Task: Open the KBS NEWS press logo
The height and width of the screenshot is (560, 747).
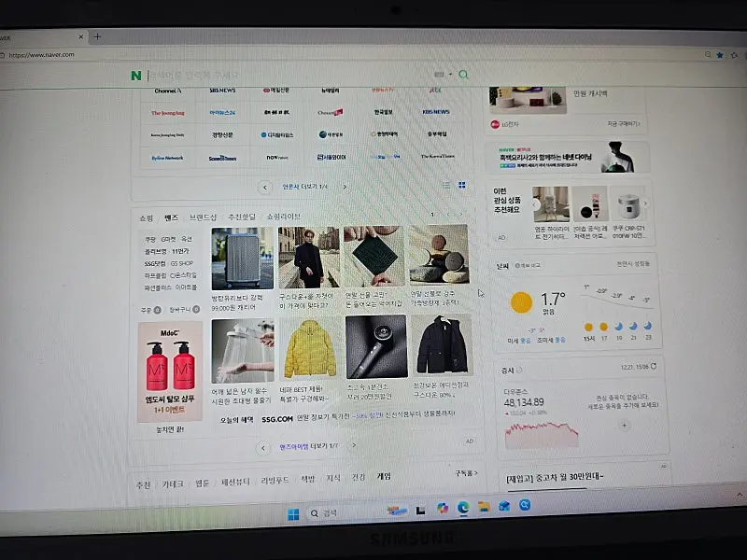Action: coord(435,113)
